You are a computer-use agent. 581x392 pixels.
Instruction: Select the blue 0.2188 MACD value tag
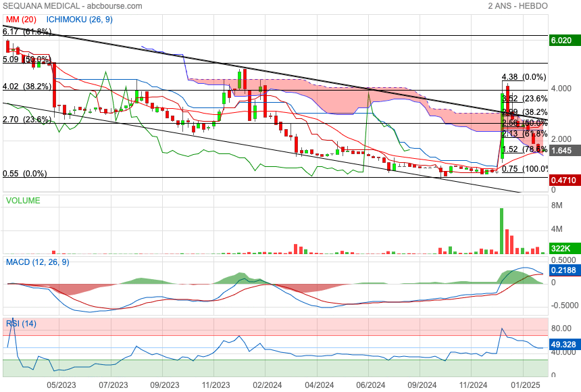click(565, 270)
